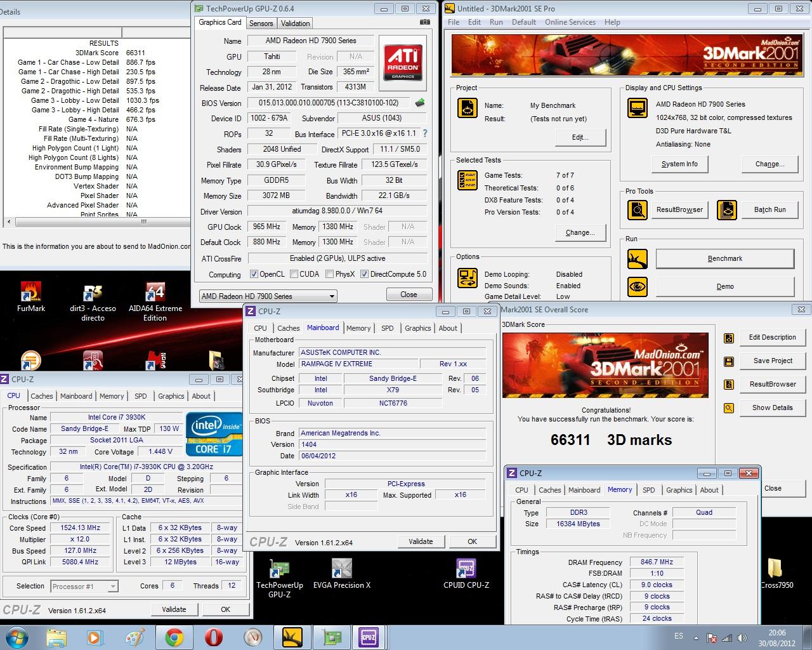Open FurMark desktop shortcut
The height and width of the screenshot is (650, 812).
[30, 297]
